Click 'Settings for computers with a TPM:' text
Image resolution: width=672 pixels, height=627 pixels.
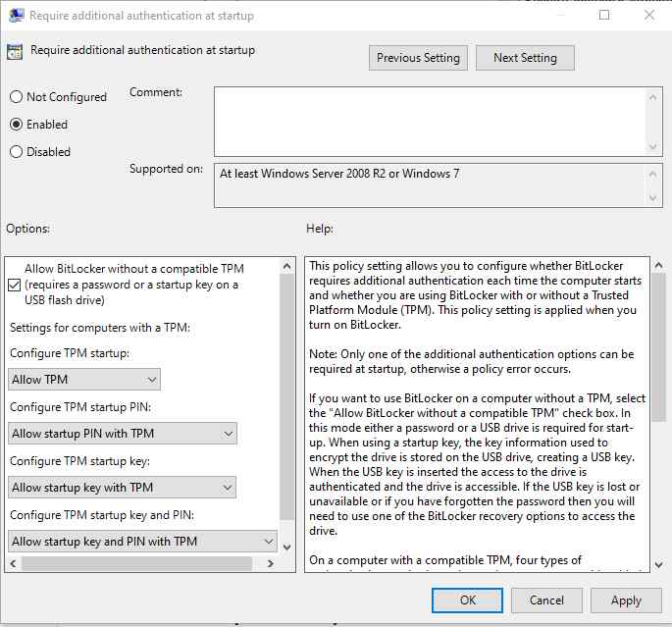pos(100,328)
